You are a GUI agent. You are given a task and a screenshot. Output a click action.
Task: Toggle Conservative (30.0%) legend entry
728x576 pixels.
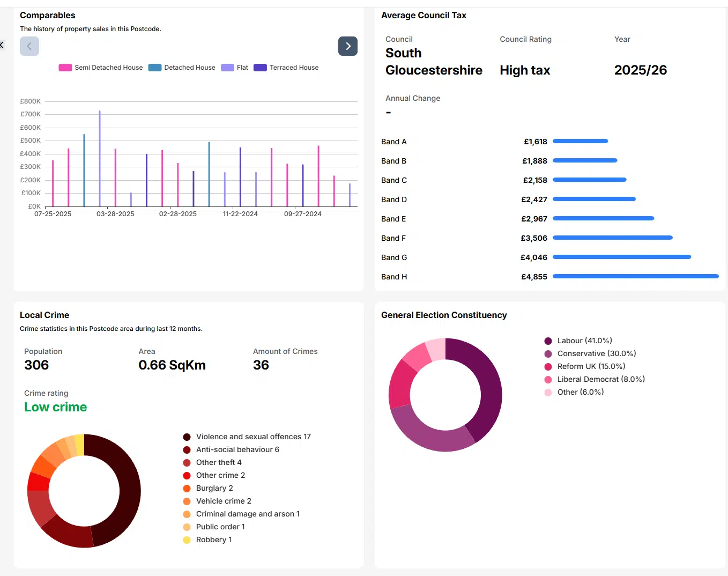tap(590, 353)
